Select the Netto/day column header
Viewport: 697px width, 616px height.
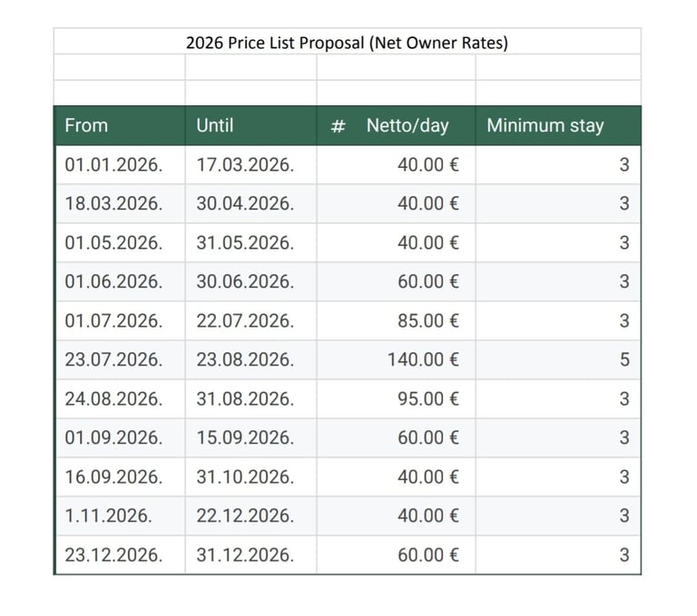(x=407, y=126)
